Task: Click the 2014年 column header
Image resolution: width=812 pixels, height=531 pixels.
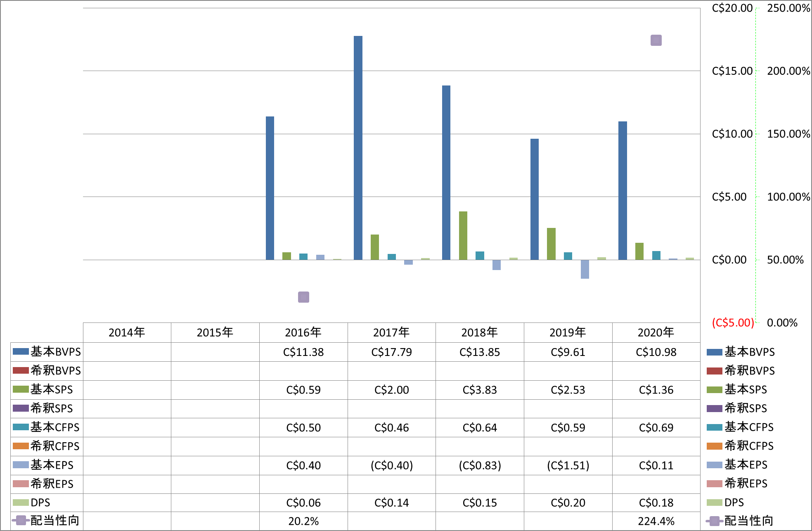Action: 127,332
